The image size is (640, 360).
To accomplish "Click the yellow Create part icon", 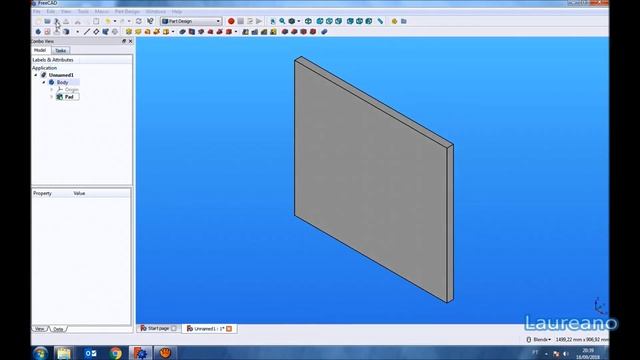I will tap(394, 21).
